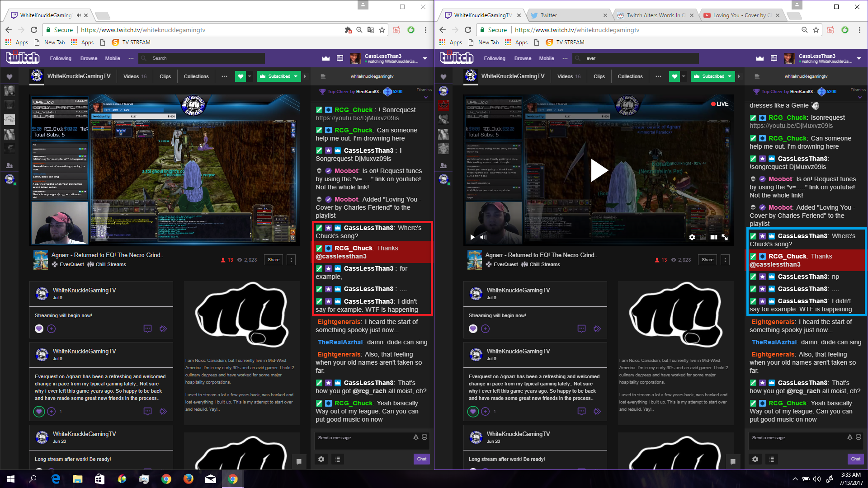Open the Collections tab in the left window
Screen dimensions: 868x488
pos(196,76)
